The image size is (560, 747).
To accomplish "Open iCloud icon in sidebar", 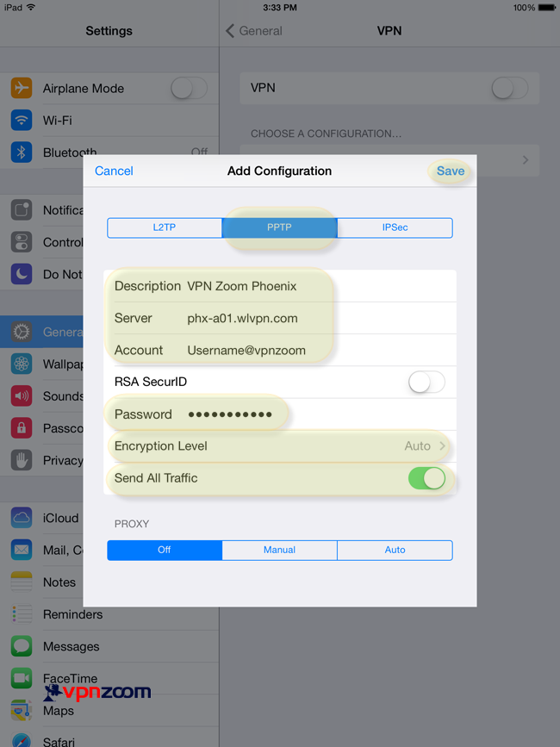I will 22,518.
